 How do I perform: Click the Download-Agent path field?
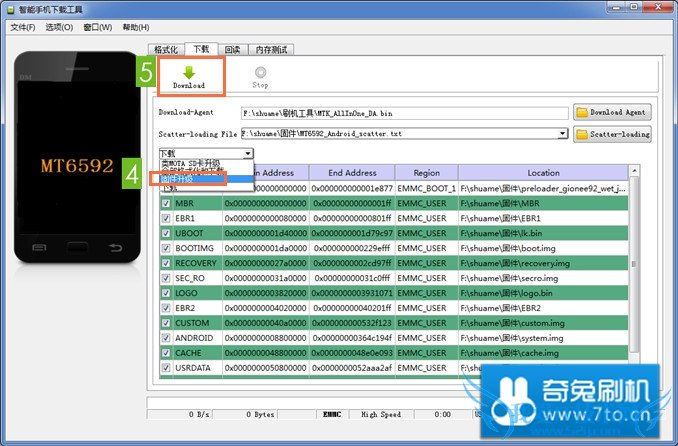(x=404, y=113)
